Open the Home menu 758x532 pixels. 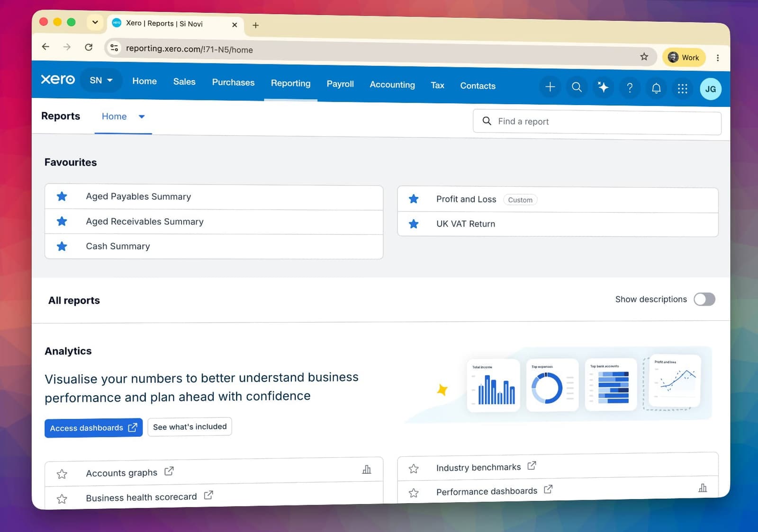(144, 81)
